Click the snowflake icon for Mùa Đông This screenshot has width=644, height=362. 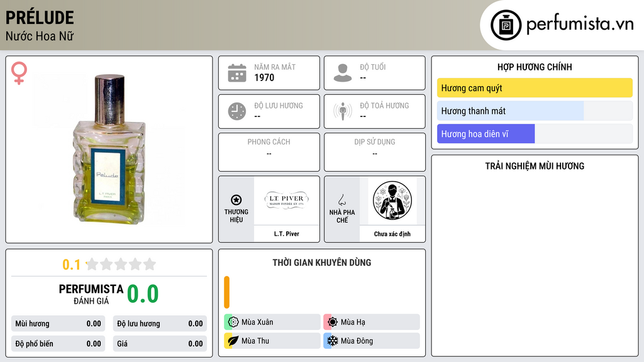point(333,341)
